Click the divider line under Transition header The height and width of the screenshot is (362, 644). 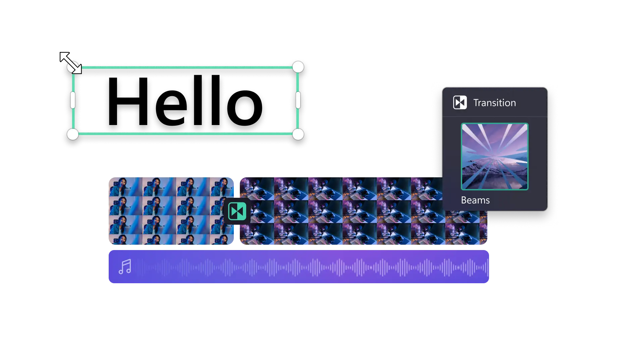[494, 117]
